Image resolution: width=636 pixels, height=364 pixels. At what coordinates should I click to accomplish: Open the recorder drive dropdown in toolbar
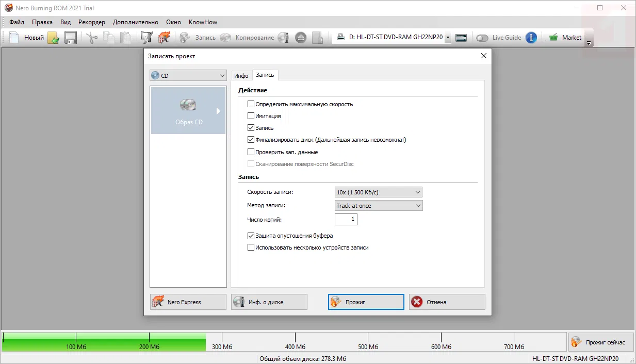pyautogui.click(x=448, y=38)
